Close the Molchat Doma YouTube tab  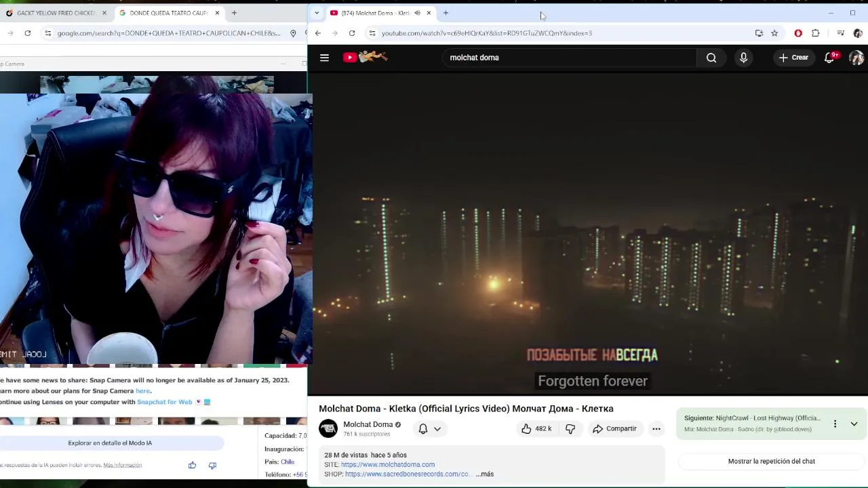click(x=429, y=13)
